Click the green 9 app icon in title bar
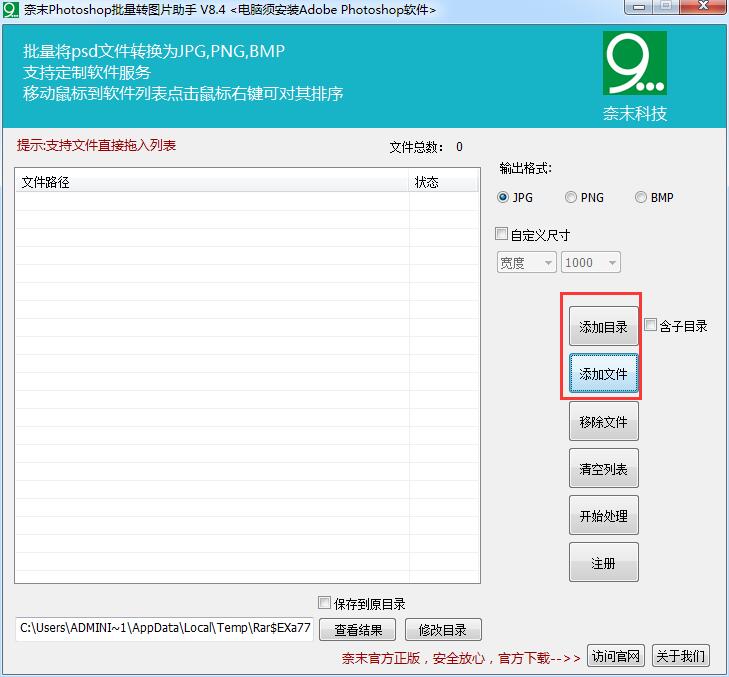 10,10
